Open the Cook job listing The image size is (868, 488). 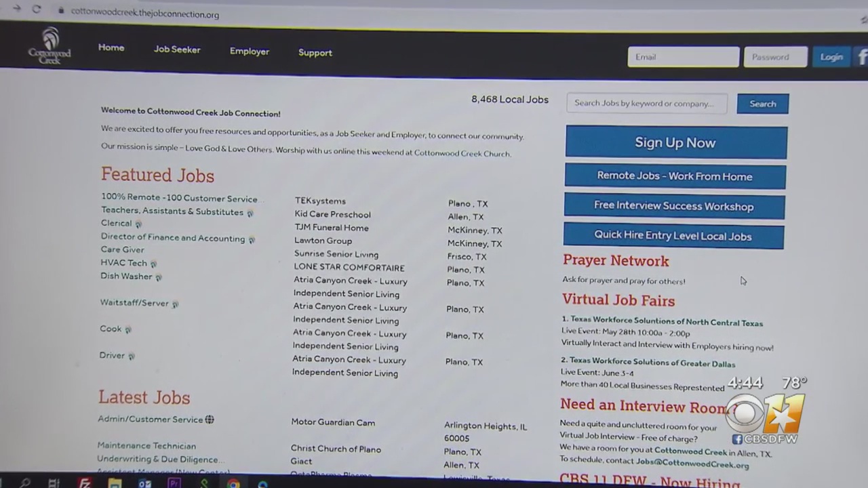coord(111,329)
